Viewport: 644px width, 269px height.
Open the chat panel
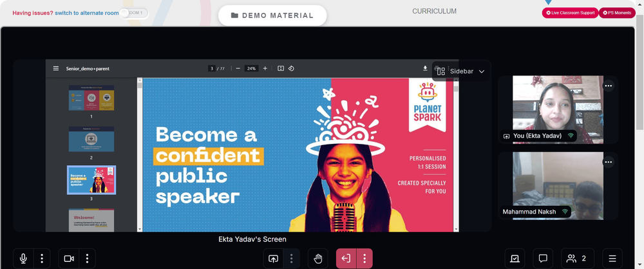[543, 259]
